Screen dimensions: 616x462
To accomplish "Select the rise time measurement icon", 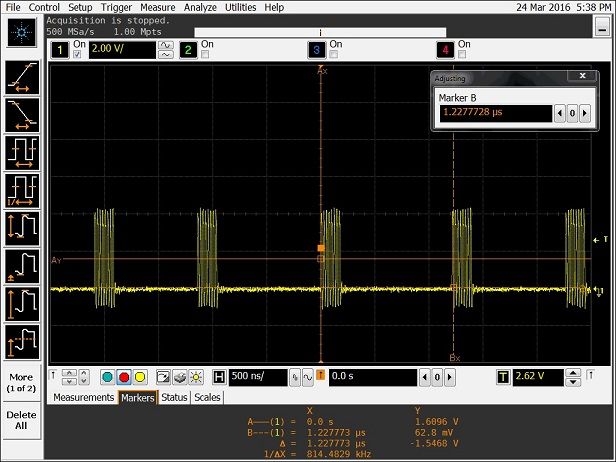I will pos(22,78).
